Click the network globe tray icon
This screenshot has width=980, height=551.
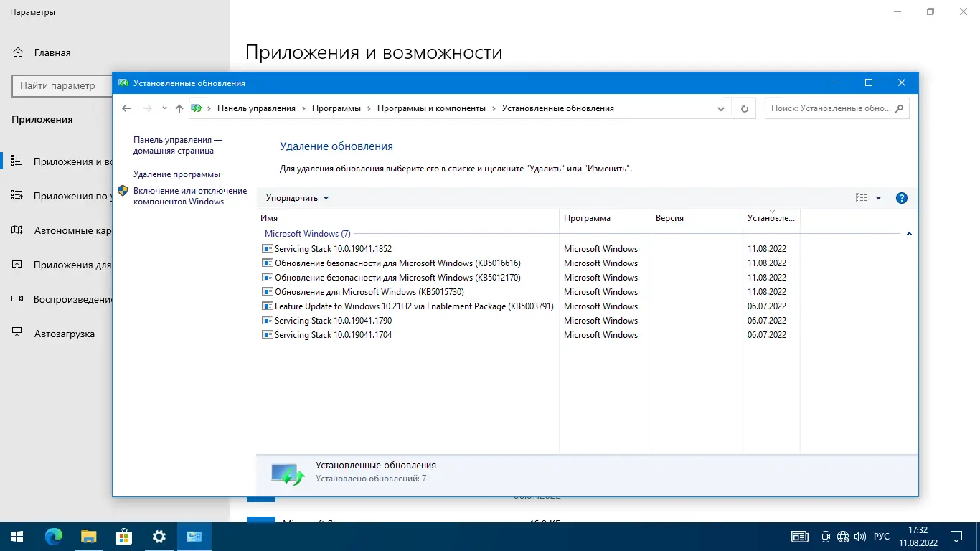click(843, 537)
